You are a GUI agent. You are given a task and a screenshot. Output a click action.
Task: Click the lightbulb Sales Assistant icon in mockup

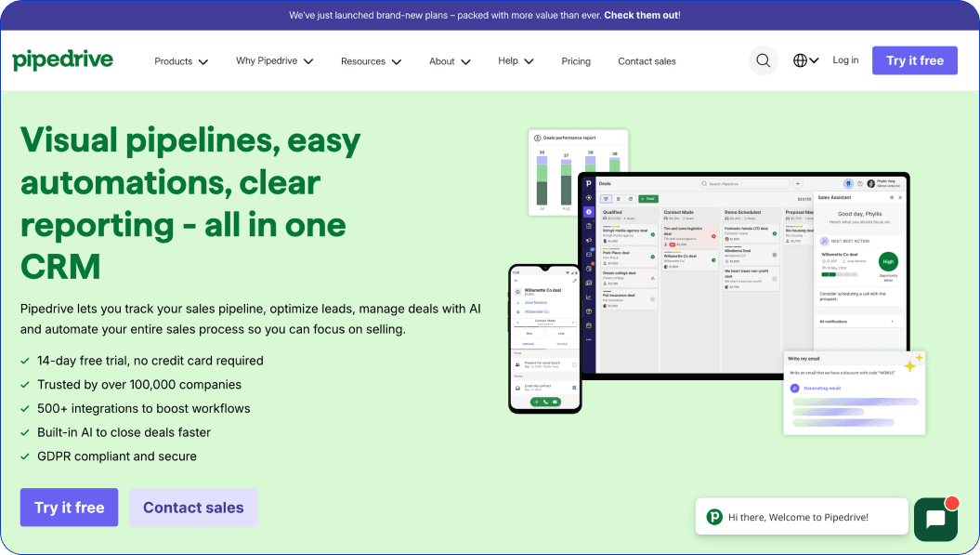848,184
